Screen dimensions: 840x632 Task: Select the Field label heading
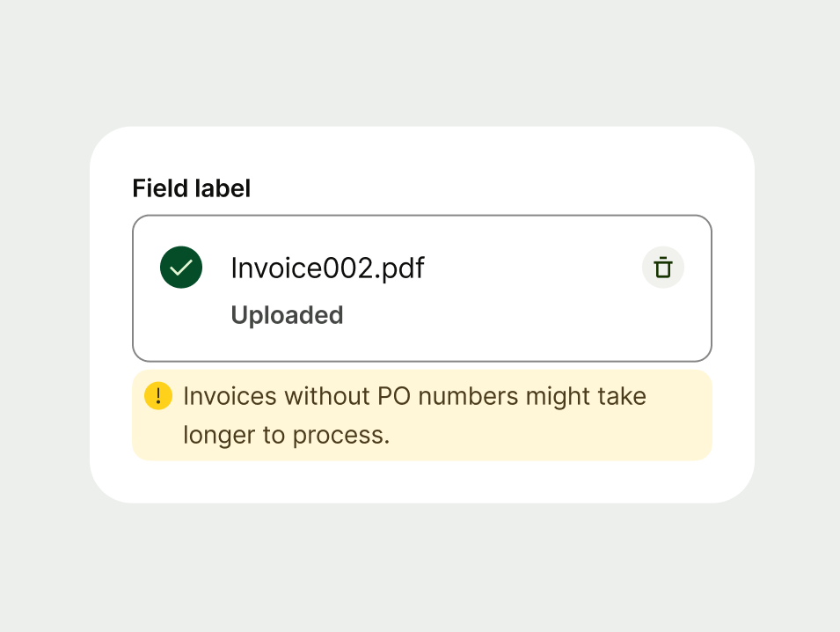click(191, 188)
